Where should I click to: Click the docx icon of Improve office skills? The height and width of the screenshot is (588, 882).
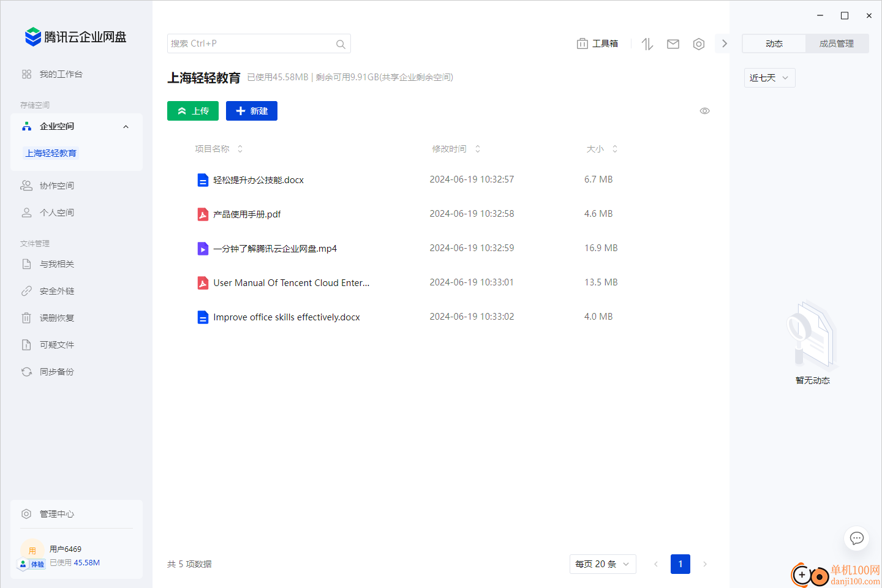pyautogui.click(x=203, y=317)
